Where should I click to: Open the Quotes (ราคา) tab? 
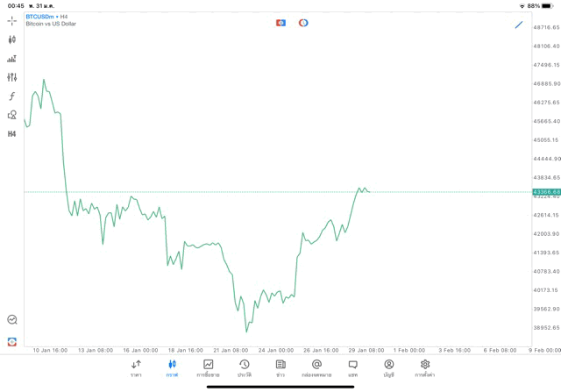click(x=136, y=367)
